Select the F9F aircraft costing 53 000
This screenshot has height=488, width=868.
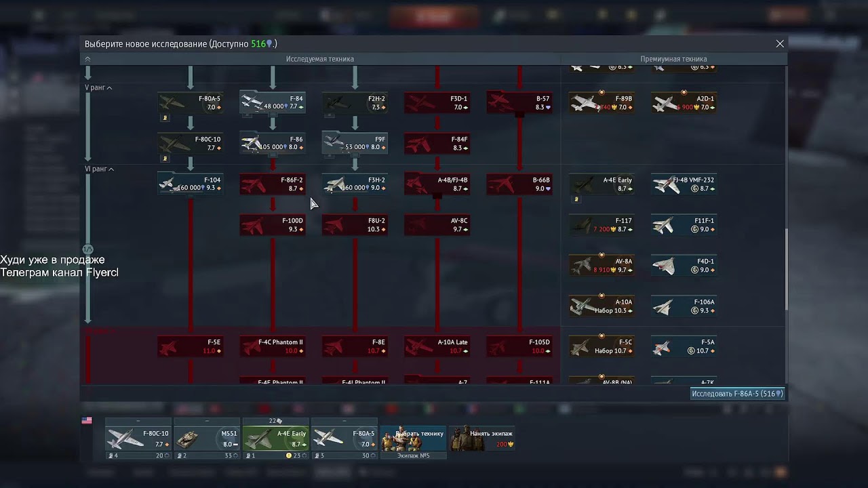coord(355,144)
